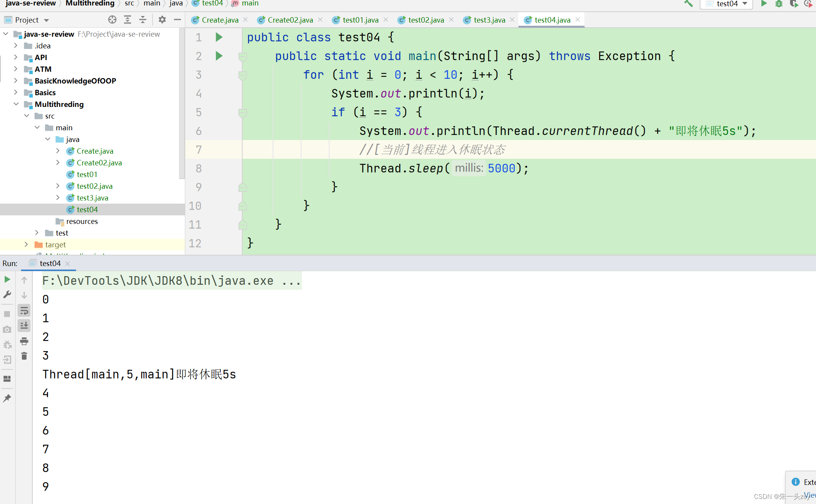Expand the ATM module

click(x=16, y=69)
